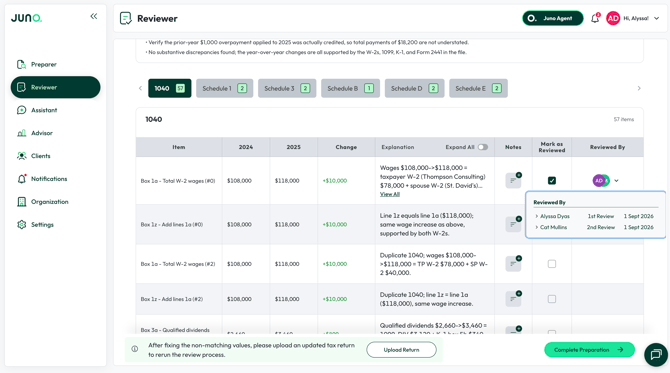Click the Advisor chart icon in sidebar
The height and width of the screenshot is (373, 670).
coord(21,133)
